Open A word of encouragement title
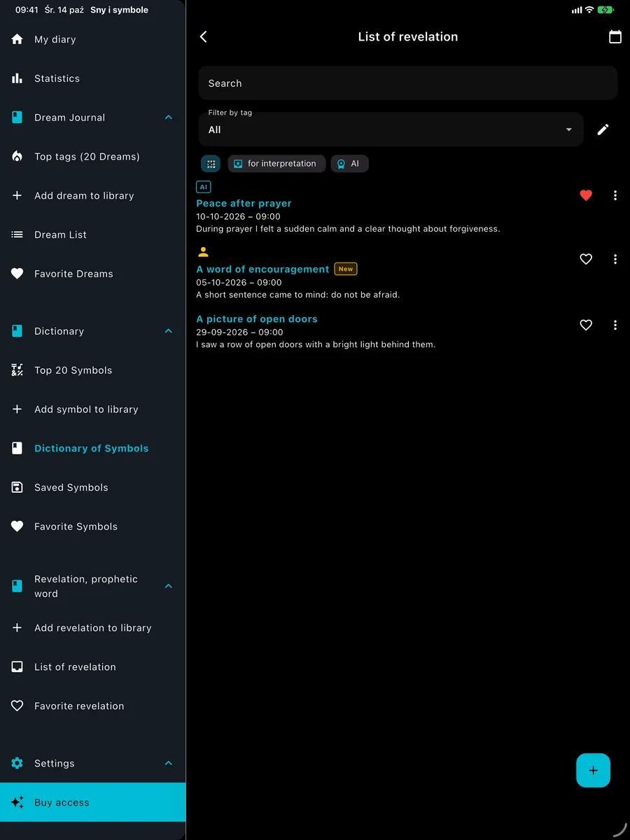 pos(262,269)
